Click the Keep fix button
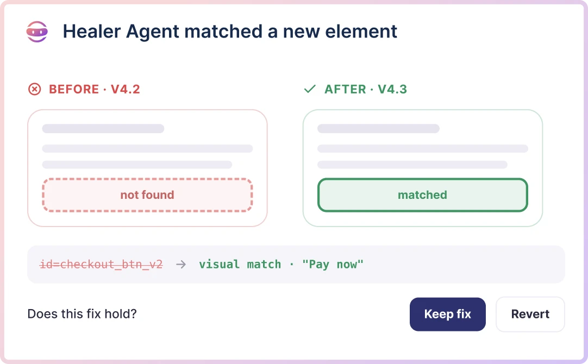 [447, 314]
